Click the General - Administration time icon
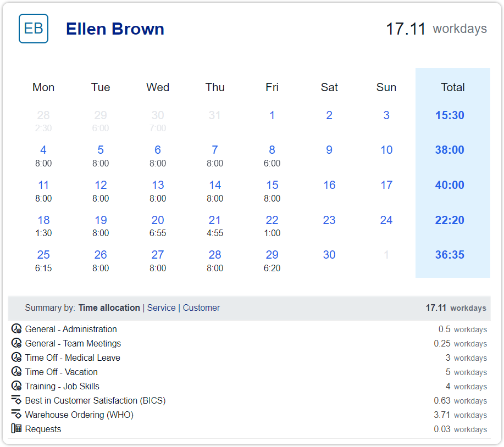This screenshot has width=504, height=447. pyautogui.click(x=16, y=329)
